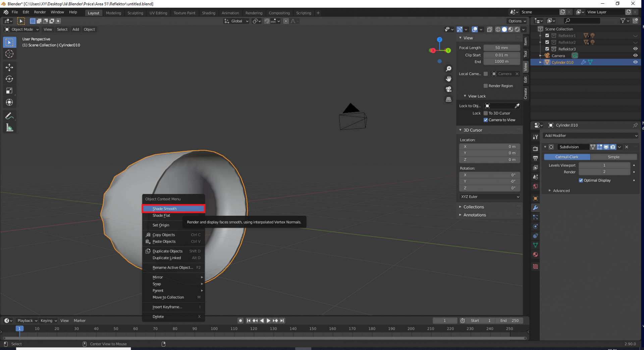The width and height of the screenshot is (644, 350).
Task: Click Delete in the object context menu
Action: point(158,317)
